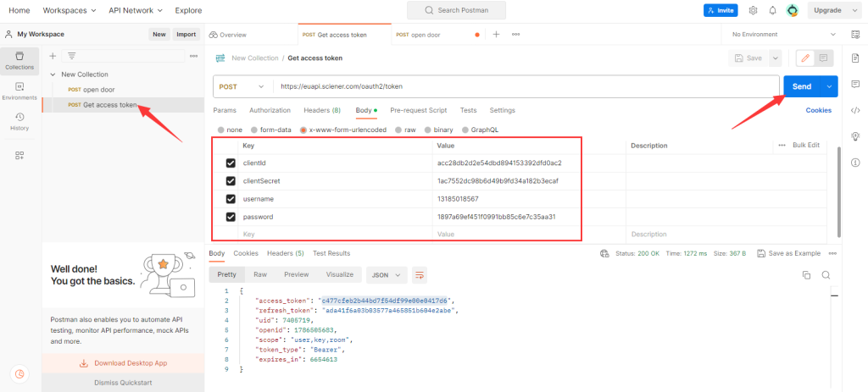
Task: Add a new request tab with plus icon
Action: (x=496, y=35)
